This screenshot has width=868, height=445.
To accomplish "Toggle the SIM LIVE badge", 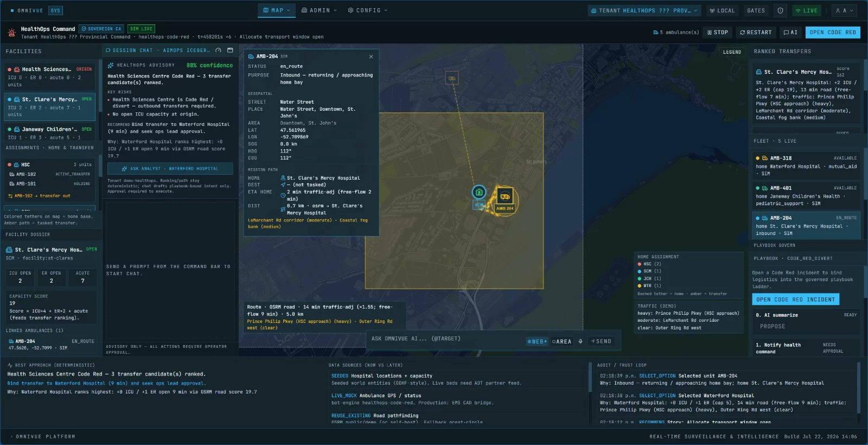I will pyautogui.click(x=141, y=29).
